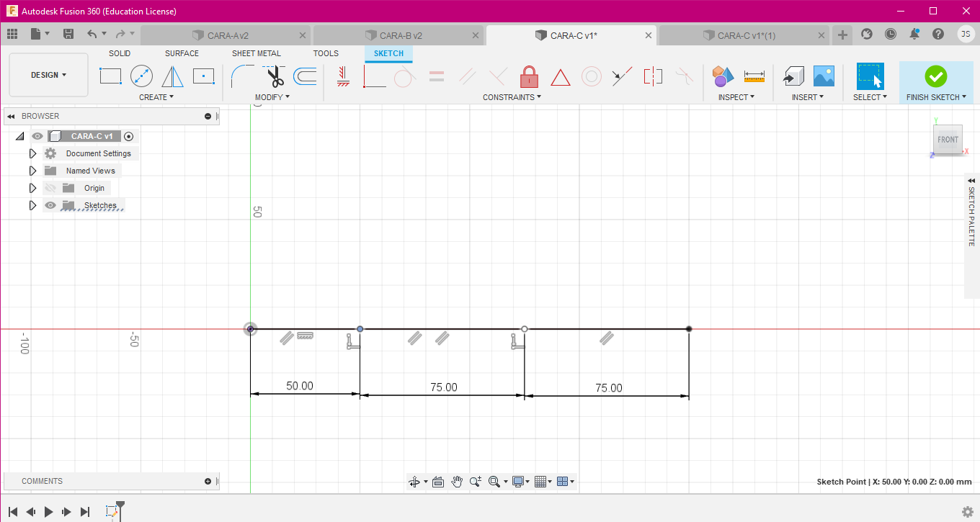Open the Data Panel grid icon
Screen dimensions: 980x522
pos(12,34)
